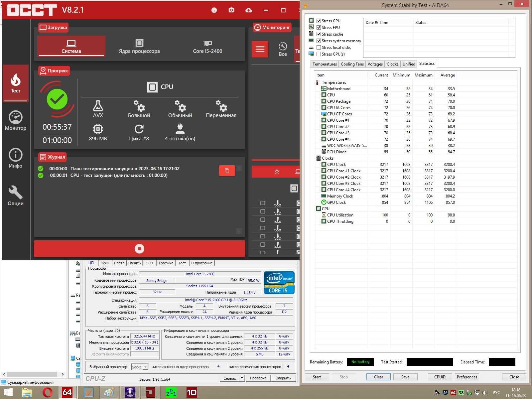Open the Мониторинг hamburger menu

tap(260, 49)
